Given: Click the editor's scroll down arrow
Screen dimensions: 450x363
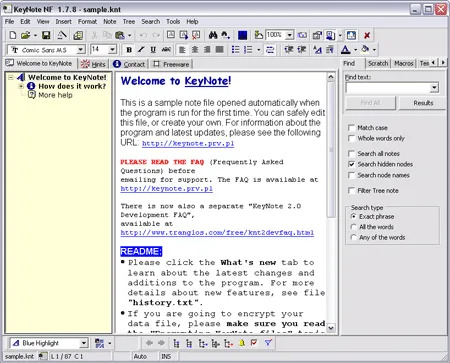Looking at the screenshot, I should point(330,328).
